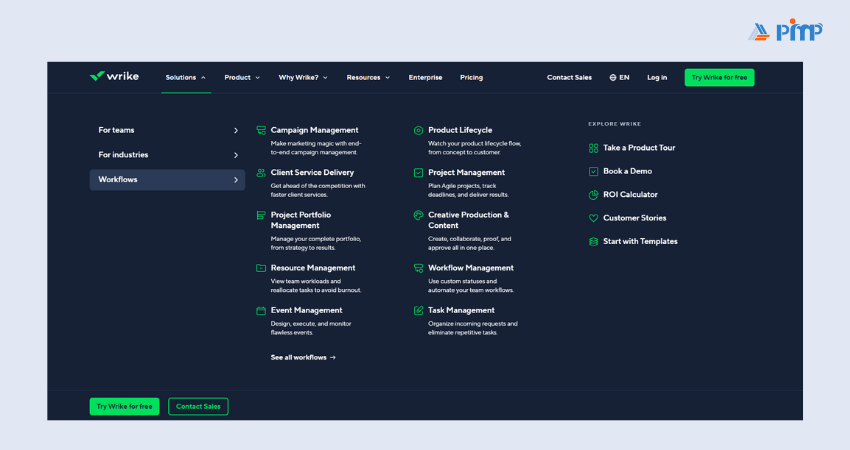Click bottom Try Wrike for free button
The image size is (850, 450).
[x=125, y=407]
